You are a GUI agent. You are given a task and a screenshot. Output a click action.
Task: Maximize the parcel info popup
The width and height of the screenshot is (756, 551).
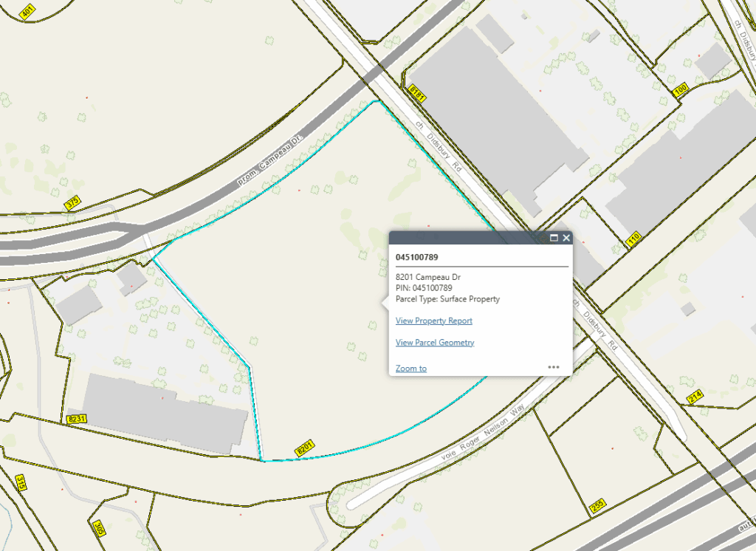pos(554,238)
